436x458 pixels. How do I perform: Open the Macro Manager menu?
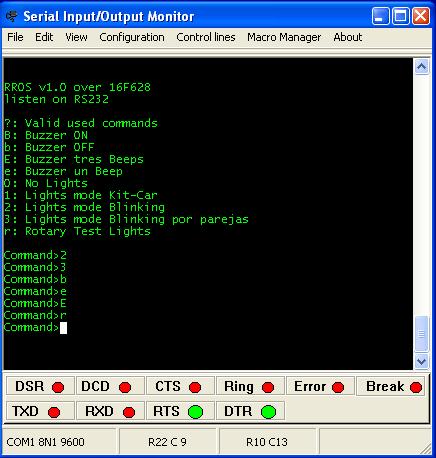pyautogui.click(x=284, y=37)
